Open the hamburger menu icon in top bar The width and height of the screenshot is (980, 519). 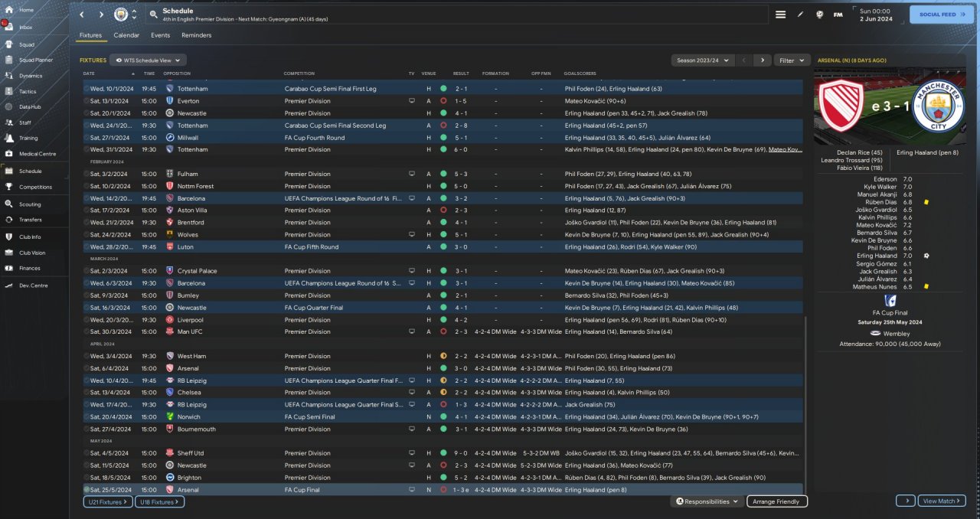780,15
